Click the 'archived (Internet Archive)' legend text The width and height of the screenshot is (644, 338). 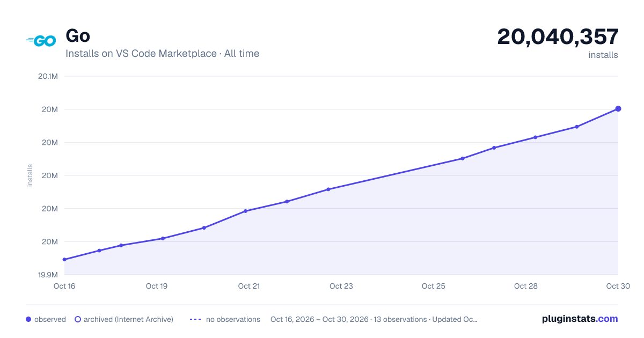click(x=128, y=319)
